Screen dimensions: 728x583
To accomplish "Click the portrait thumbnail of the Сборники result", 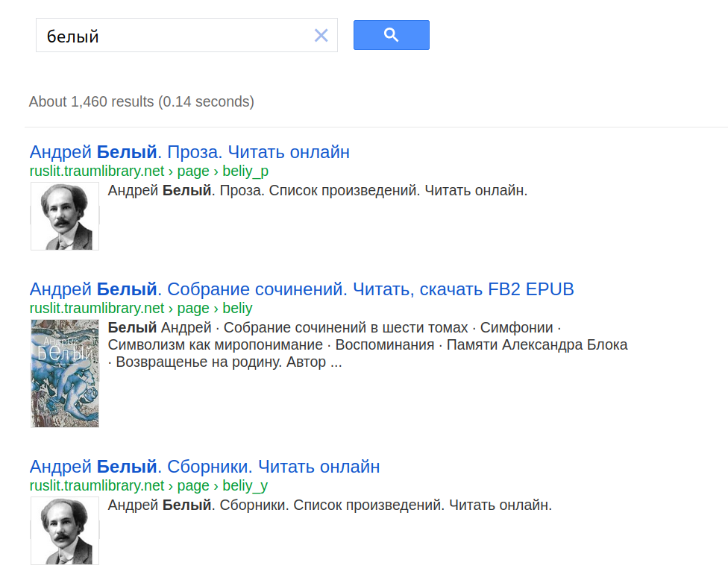I will pyautogui.click(x=65, y=531).
